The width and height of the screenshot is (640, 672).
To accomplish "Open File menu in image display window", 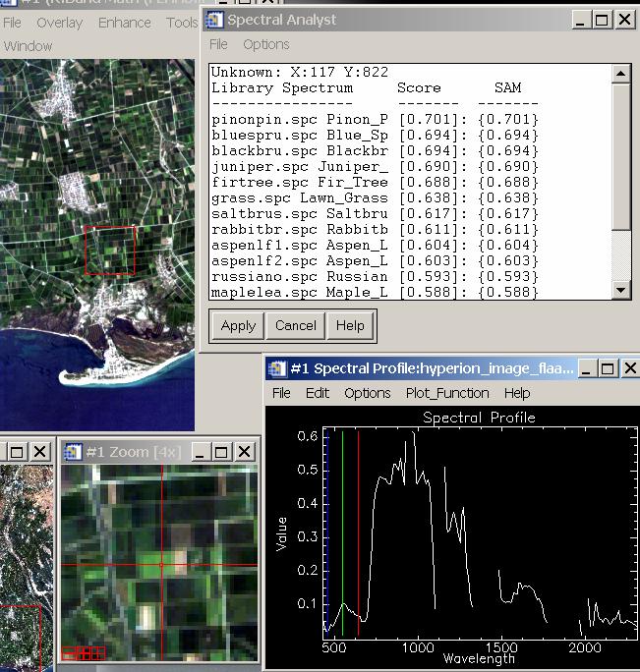I will 12,23.
